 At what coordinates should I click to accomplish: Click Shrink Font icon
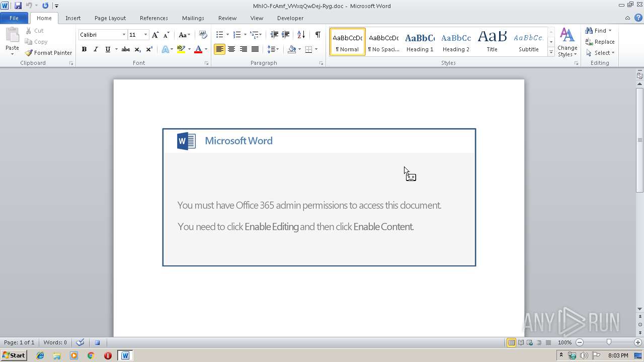coord(167,35)
